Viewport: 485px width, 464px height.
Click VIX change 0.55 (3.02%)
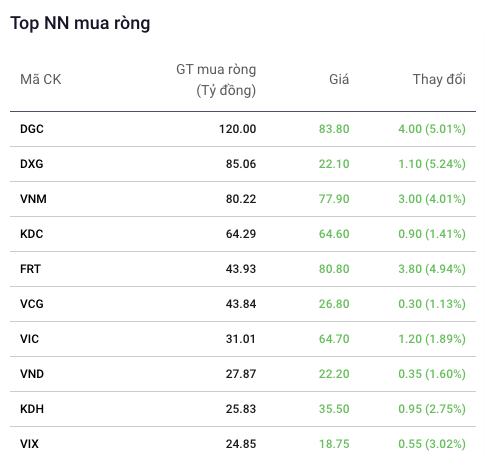[x=432, y=444]
